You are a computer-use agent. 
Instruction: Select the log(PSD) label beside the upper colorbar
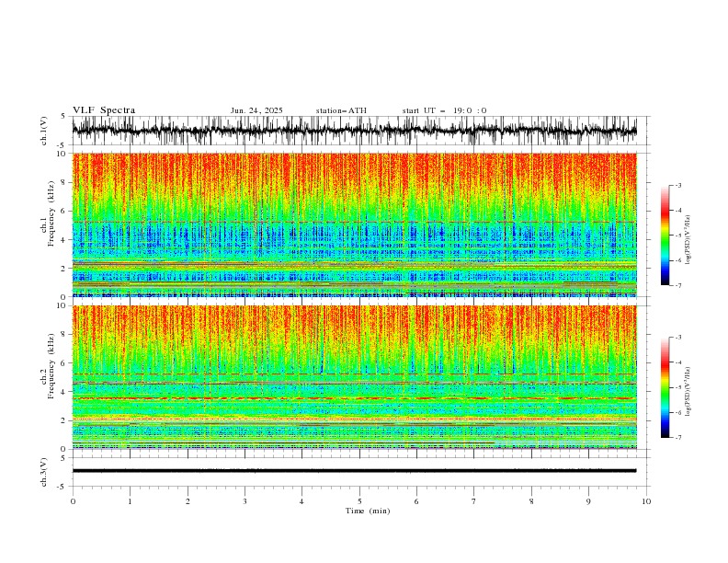688,240
